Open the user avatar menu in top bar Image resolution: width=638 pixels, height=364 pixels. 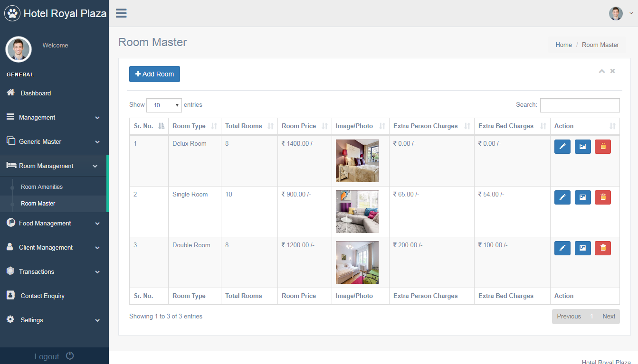pos(616,13)
